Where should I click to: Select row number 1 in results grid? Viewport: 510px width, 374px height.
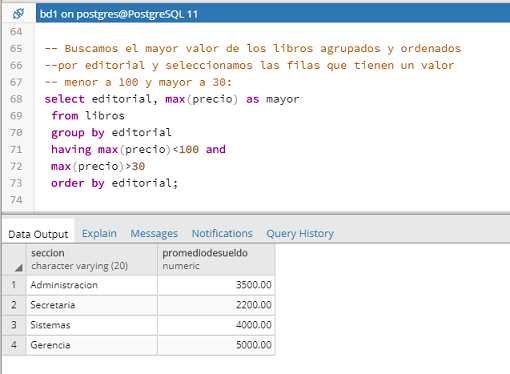(x=14, y=285)
